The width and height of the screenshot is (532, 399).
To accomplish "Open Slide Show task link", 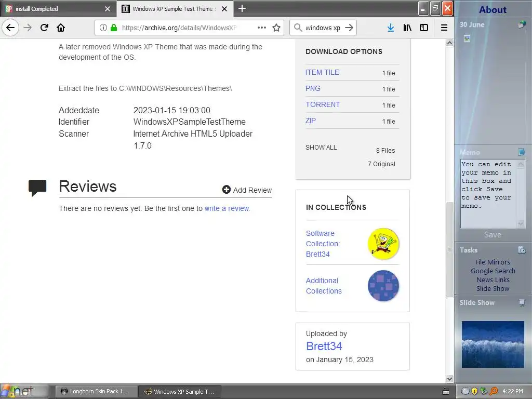I will click(493, 288).
